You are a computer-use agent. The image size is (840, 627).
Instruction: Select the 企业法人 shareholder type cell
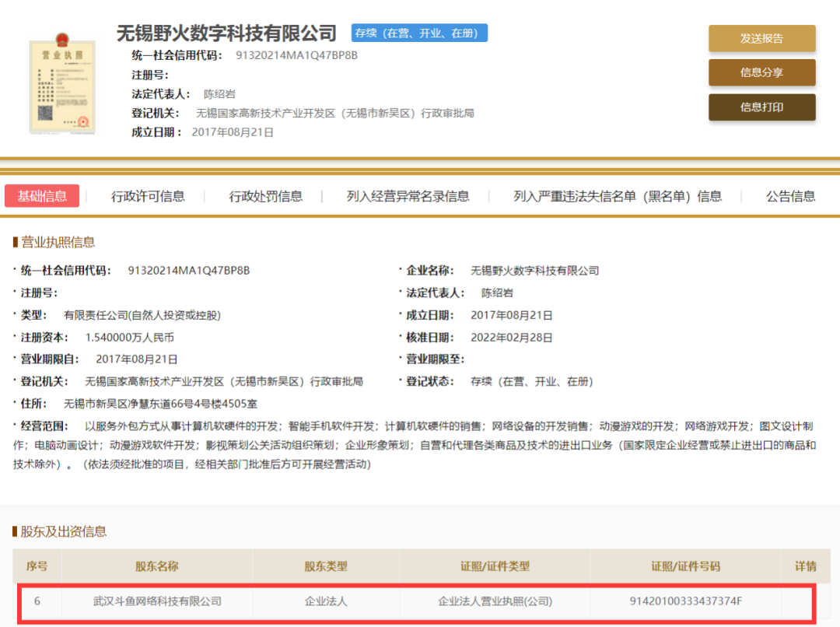326,601
